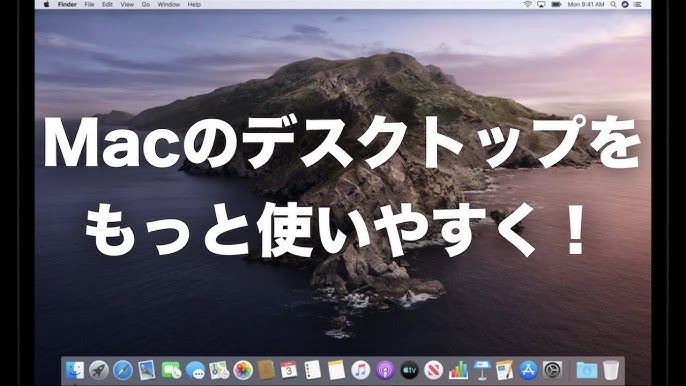Launch Keynote from the Dock
Viewport: 686px width, 386px height.
click(482, 371)
